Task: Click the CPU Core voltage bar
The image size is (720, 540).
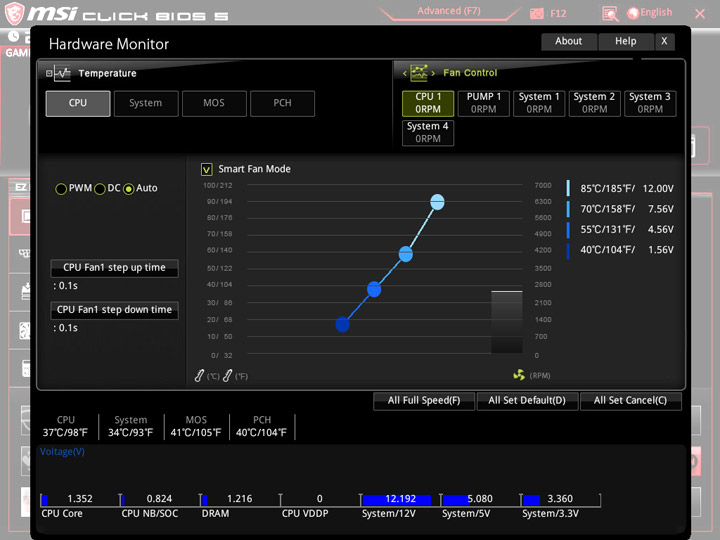Action: point(79,500)
